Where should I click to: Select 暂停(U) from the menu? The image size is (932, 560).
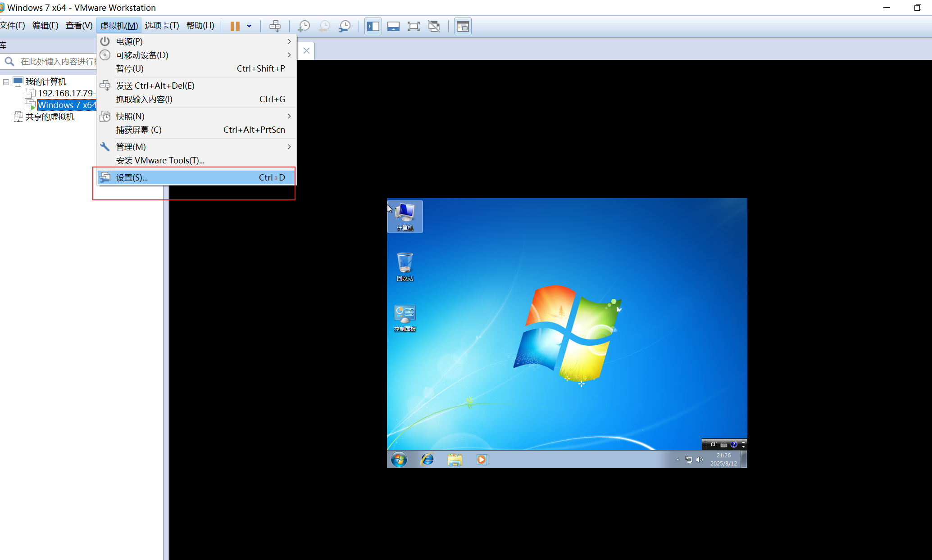(x=197, y=68)
